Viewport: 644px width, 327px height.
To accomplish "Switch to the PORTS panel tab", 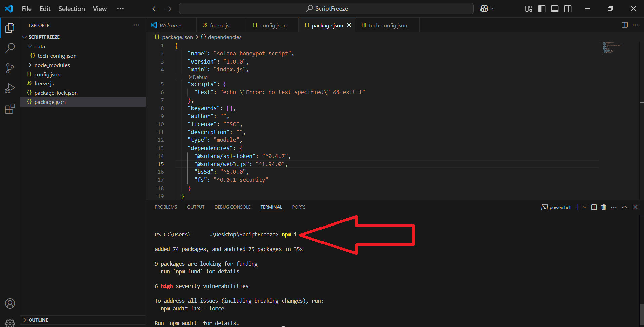I will (299, 207).
